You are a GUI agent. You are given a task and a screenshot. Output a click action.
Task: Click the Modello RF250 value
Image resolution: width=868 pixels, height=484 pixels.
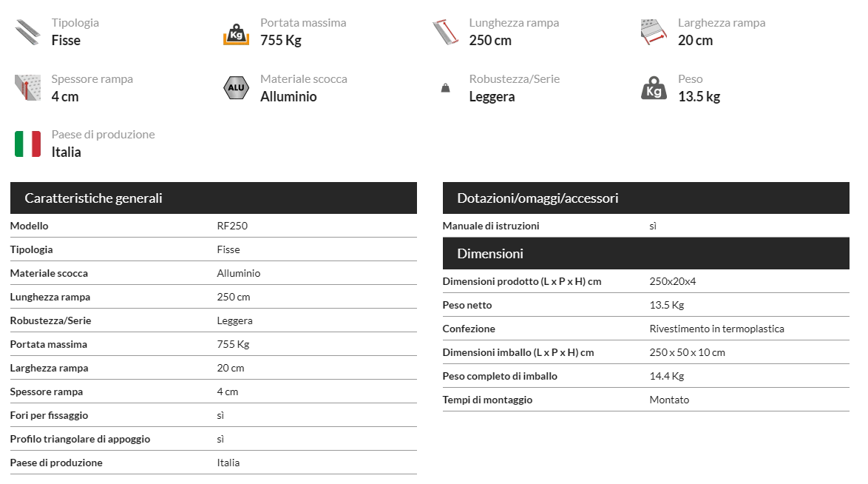coord(232,226)
